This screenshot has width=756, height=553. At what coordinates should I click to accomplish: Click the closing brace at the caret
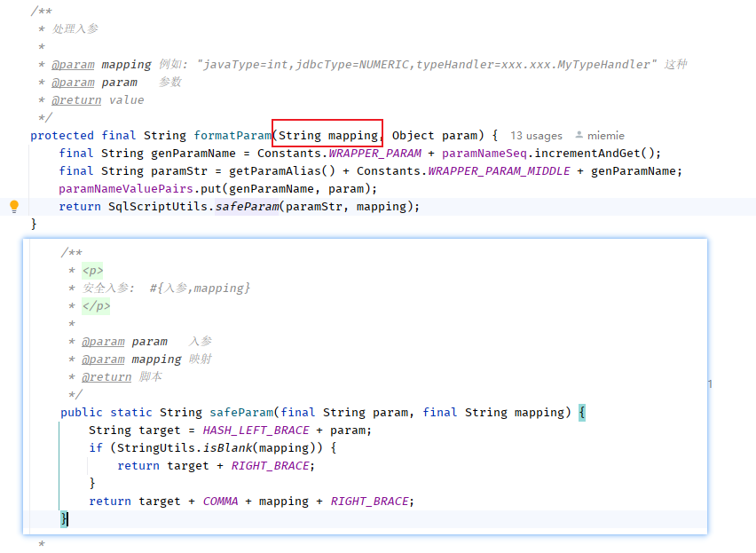64,519
